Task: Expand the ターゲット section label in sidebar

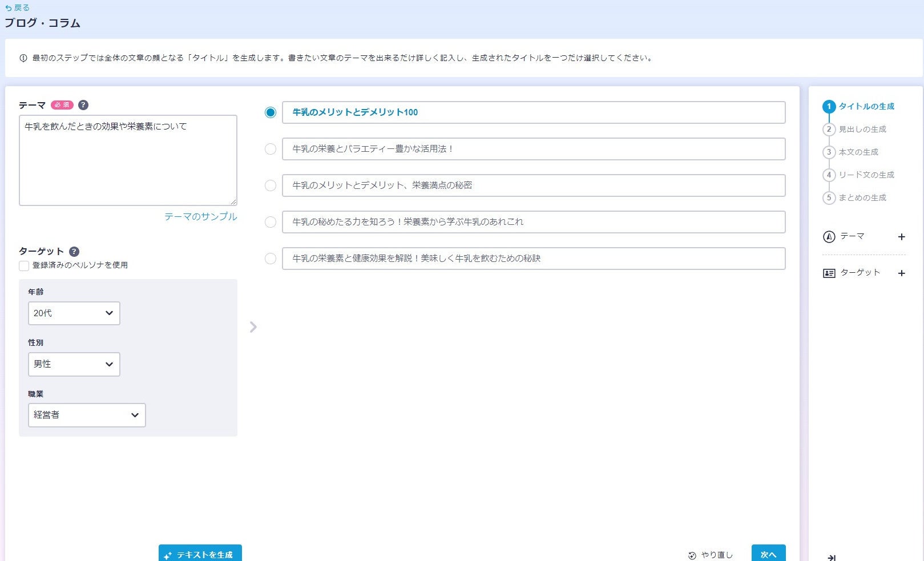Action: (860, 273)
